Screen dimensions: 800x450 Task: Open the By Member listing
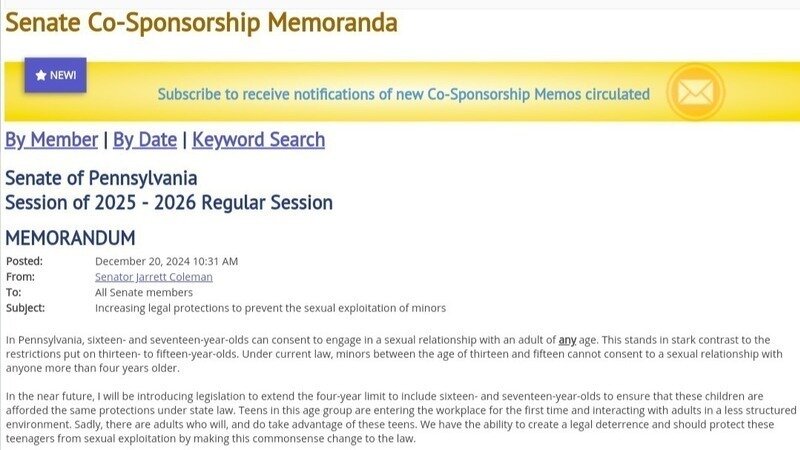(52, 140)
